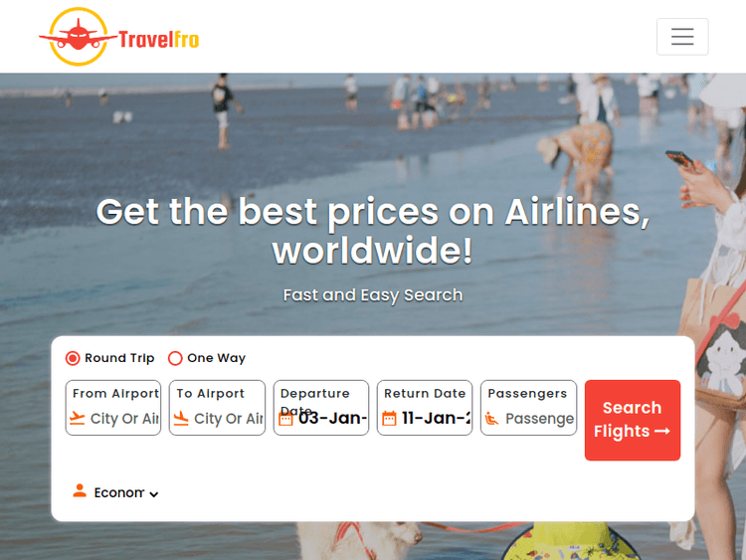The width and height of the screenshot is (746, 560).
Task: Focus the To Airport city input
Action: point(228,419)
